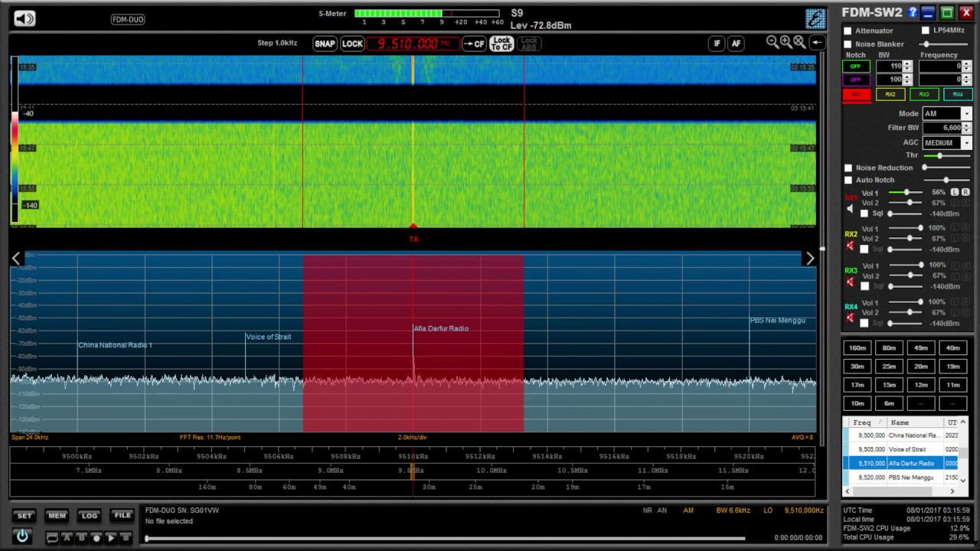Viewport: 980px width, 551px height.
Task: Select the 160m band button
Action: point(857,348)
